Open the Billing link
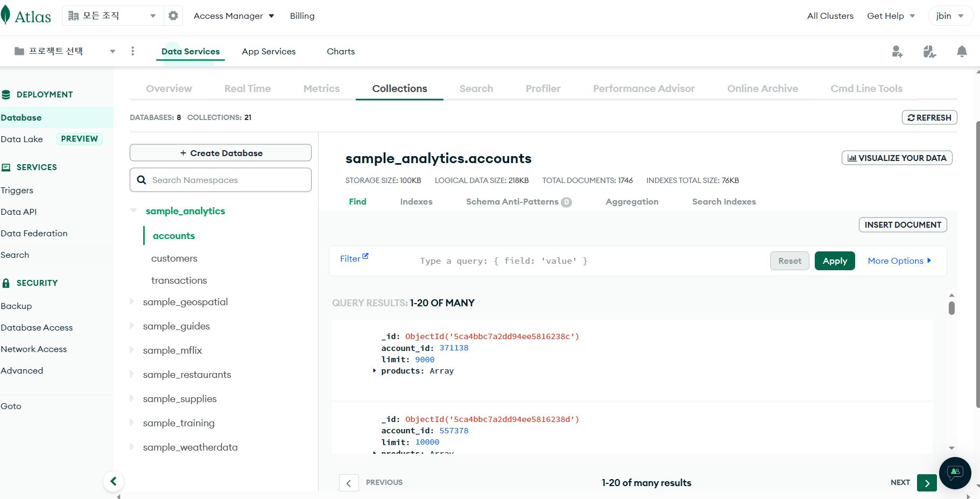The height and width of the screenshot is (499, 980). [x=302, y=16]
